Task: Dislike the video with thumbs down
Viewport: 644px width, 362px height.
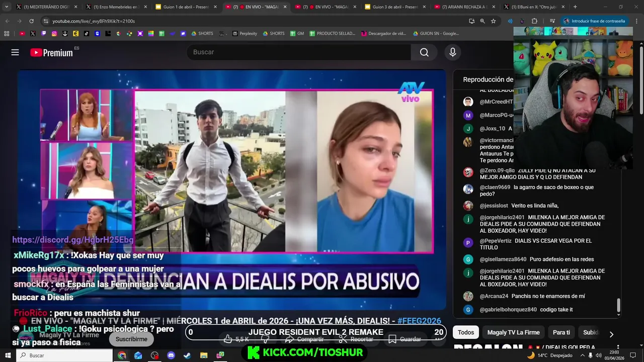Action: pyautogui.click(x=265, y=339)
